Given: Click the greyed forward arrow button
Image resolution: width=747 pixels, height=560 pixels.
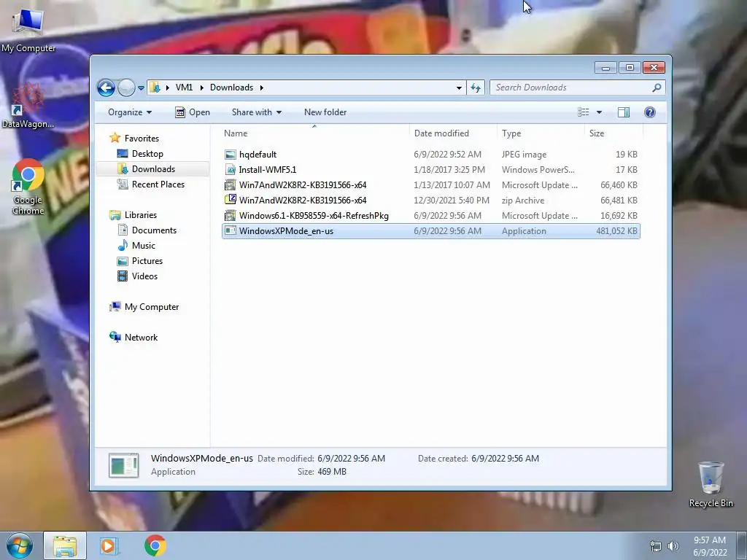Looking at the screenshot, I should click(126, 87).
